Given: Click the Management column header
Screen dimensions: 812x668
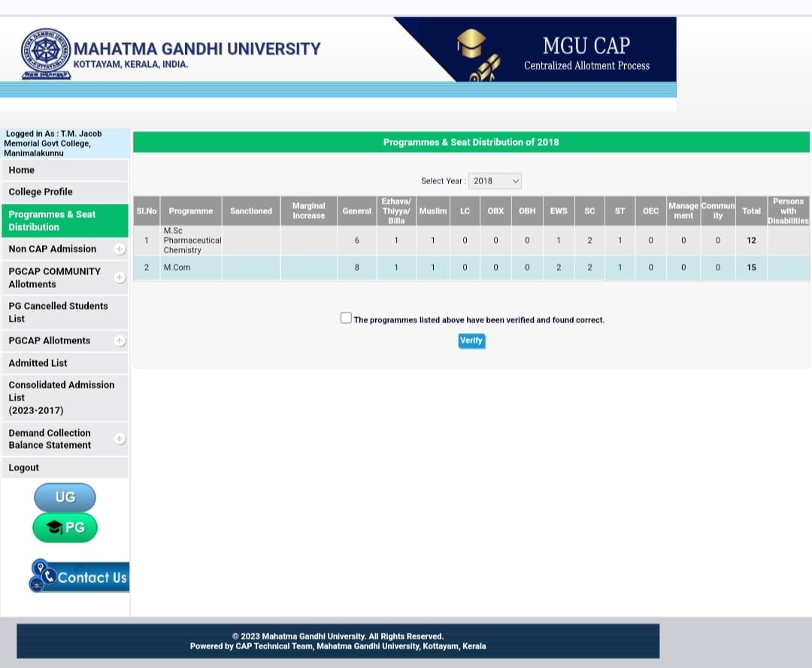Looking at the screenshot, I should tap(683, 211).
